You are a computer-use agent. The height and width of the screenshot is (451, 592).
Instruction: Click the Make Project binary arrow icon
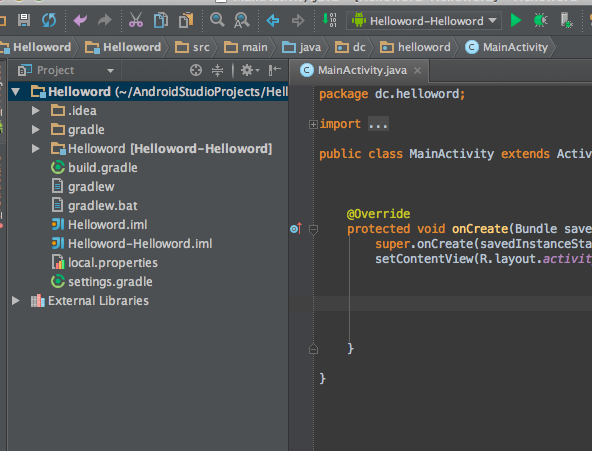329,20
